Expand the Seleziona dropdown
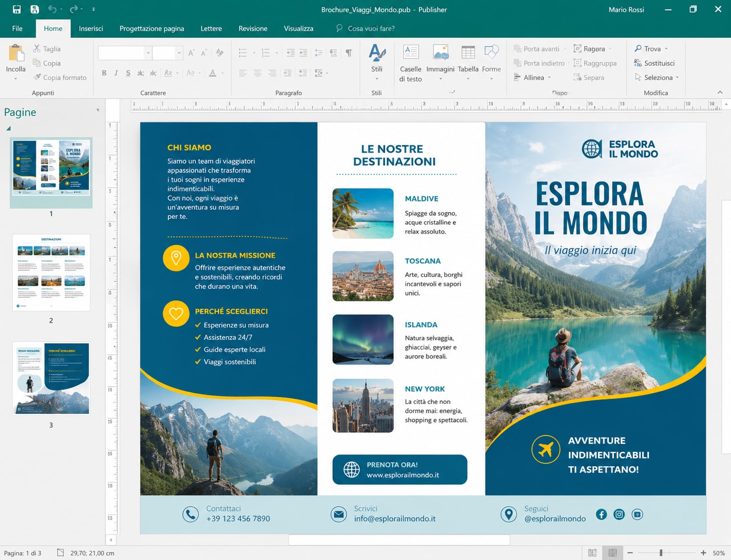The height and width of the screenshot is (560, 731). 677,78
